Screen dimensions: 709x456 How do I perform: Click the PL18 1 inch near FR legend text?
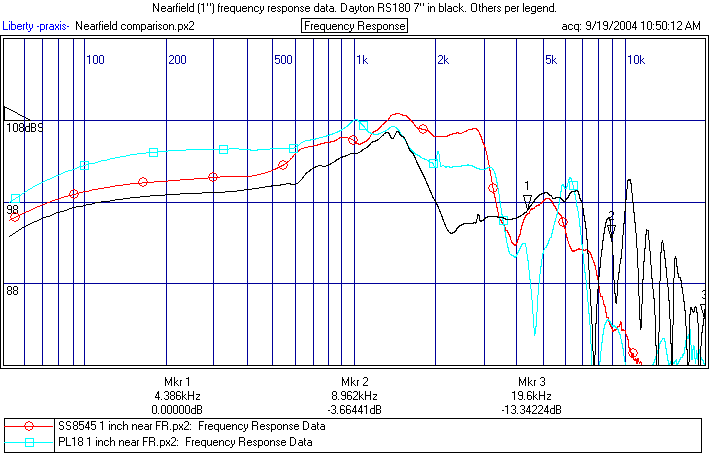pyautogui.click(x=185, y=441)
